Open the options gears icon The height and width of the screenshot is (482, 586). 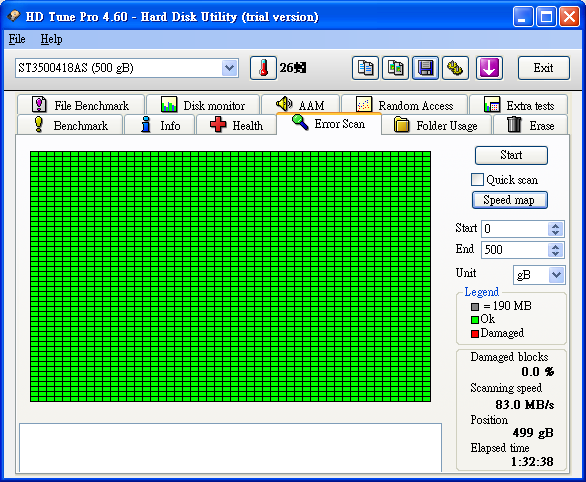point(455,68)
